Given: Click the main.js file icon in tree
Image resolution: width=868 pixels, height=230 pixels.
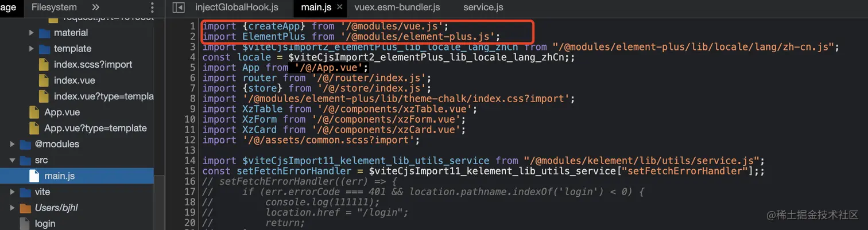Looking at the screenshot, I should pos(34,176).
